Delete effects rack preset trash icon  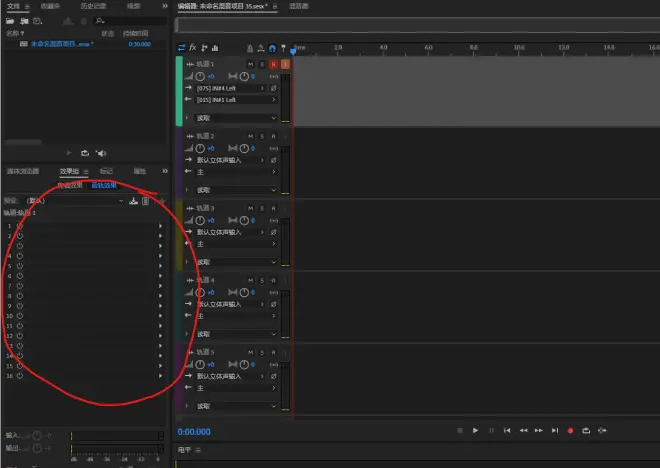coord(145,201)
